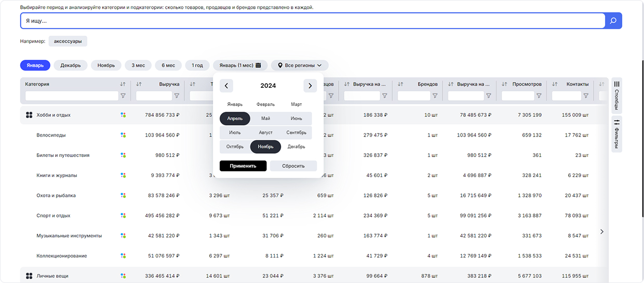The height and width of the screenshot is (283, 644).
Task: Switch to the 3 мес period tab
Action: (x=138, y=65)
